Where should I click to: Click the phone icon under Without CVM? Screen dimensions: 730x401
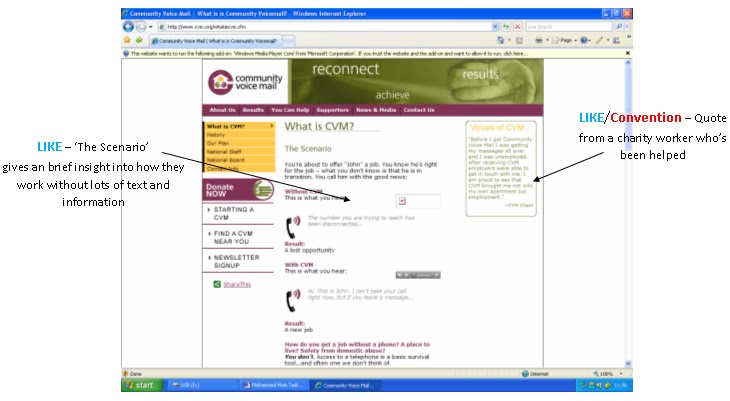[293, 227]
